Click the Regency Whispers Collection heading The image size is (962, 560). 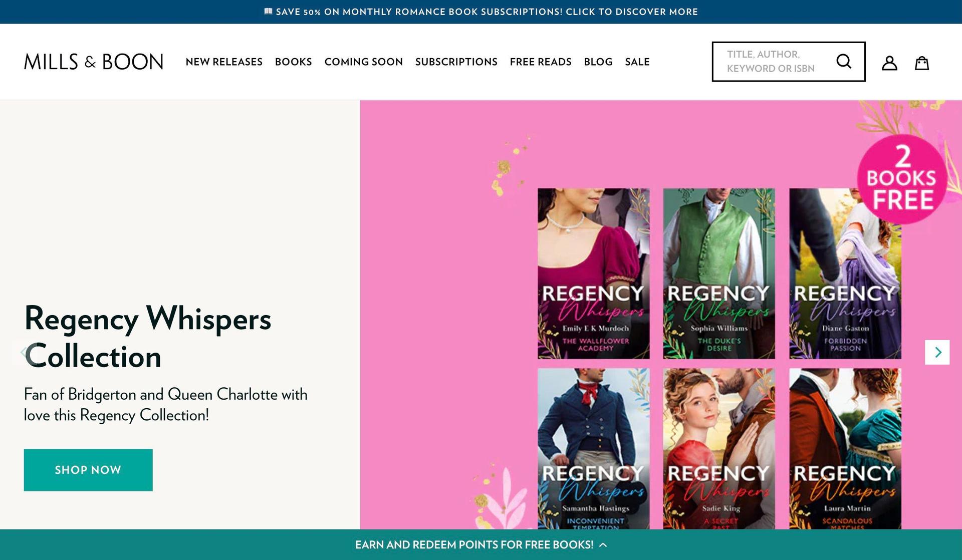tap(148, 337)
